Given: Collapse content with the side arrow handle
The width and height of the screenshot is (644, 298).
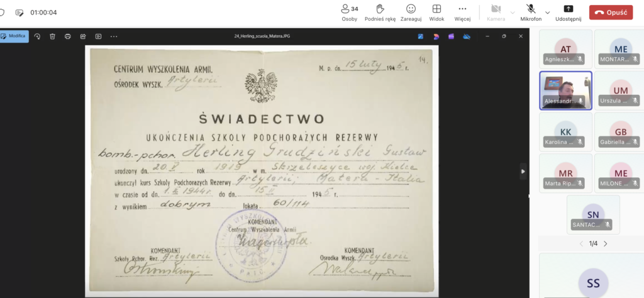Looking at the screenshot, I should click(x=523, y=170).
